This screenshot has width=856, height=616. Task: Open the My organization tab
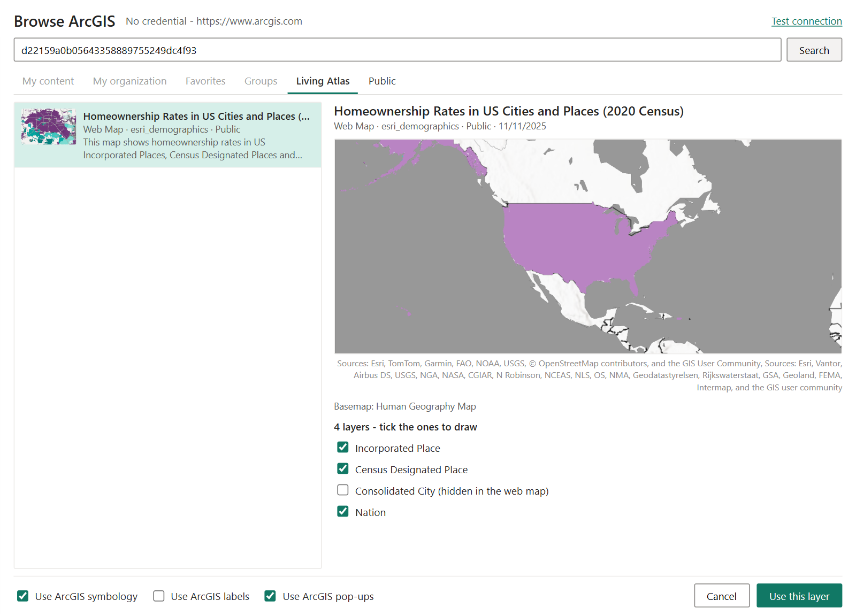pyautogui.click(x=130, y=81)
